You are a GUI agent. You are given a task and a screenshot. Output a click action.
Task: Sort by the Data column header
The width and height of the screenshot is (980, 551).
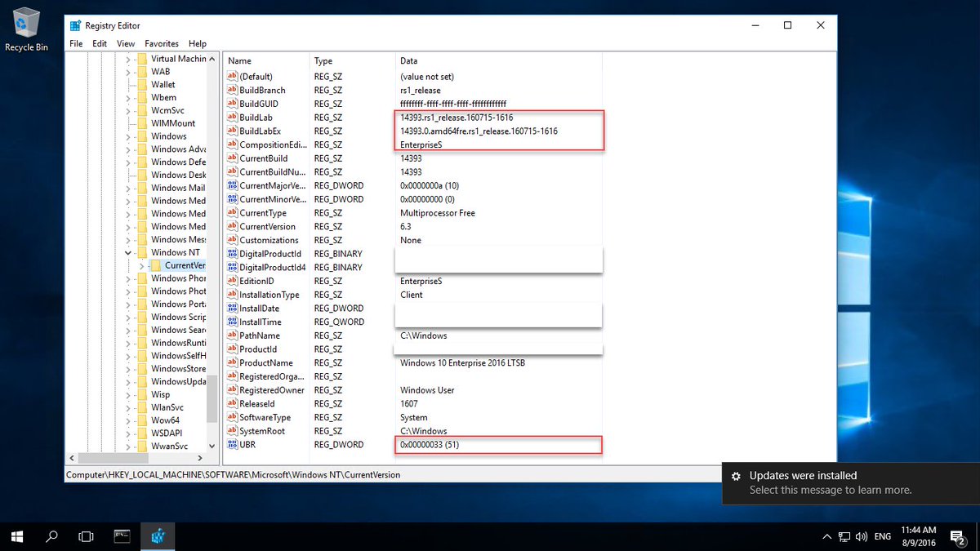tap(498, 61)
